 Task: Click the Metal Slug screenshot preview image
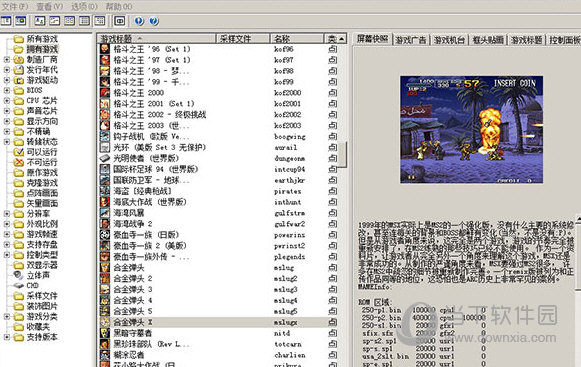[x=471, y=129]
